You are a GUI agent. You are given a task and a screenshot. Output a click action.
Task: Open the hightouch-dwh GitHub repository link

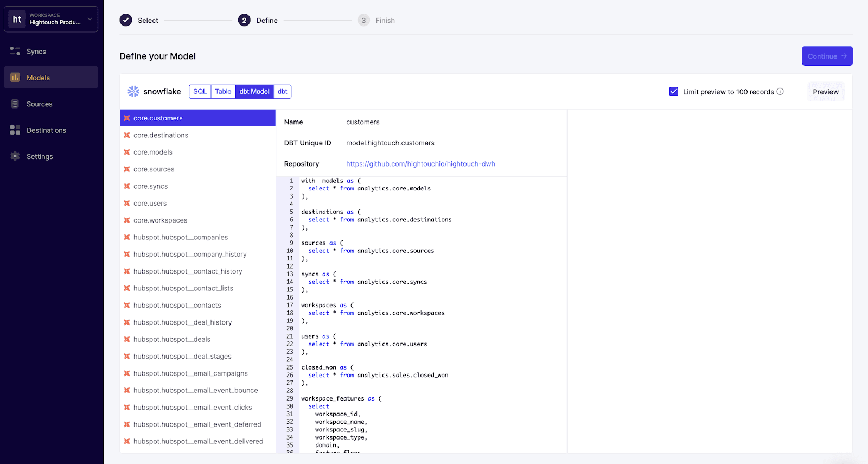[x=420, y=164]
